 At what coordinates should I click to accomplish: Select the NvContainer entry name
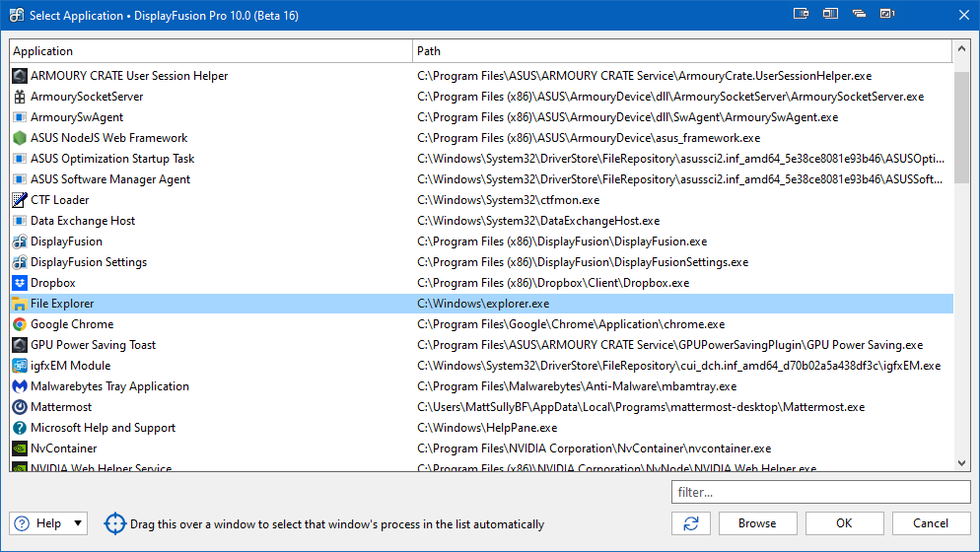[64, 448]
